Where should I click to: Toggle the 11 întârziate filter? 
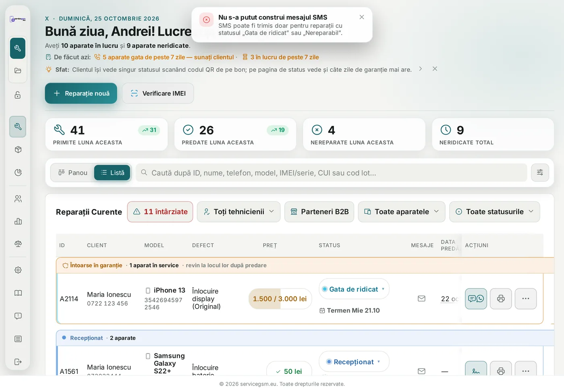(x=160, y=212)
